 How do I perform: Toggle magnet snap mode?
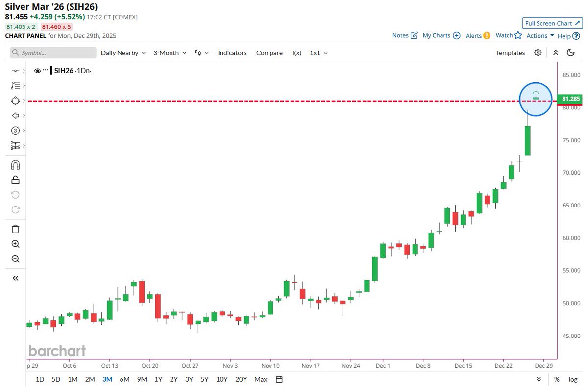coord(15,164)
